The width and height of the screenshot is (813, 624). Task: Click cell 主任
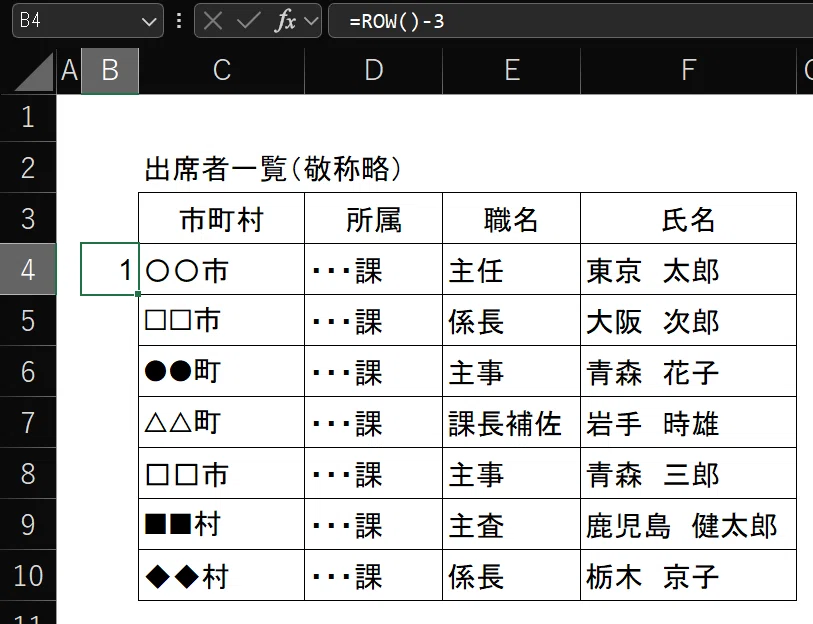click(511, 269)
